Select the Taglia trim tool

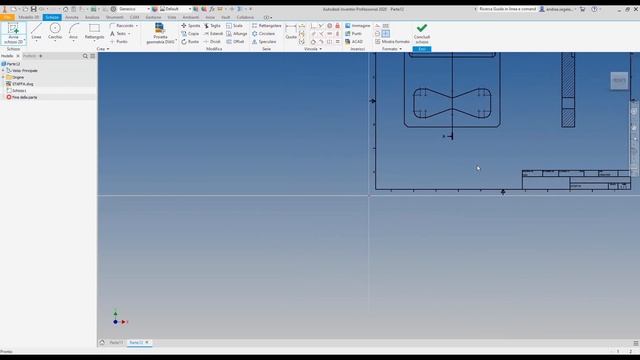pos(212,26)
